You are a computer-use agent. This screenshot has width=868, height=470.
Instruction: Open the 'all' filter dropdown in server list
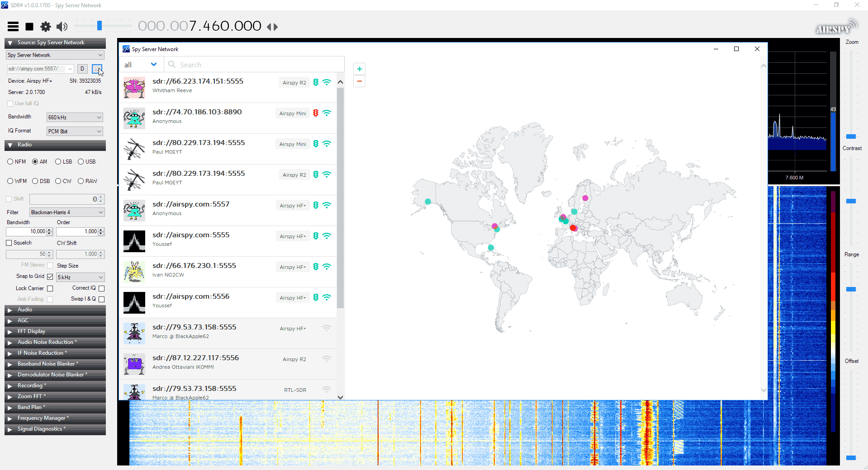coord(141,65)
